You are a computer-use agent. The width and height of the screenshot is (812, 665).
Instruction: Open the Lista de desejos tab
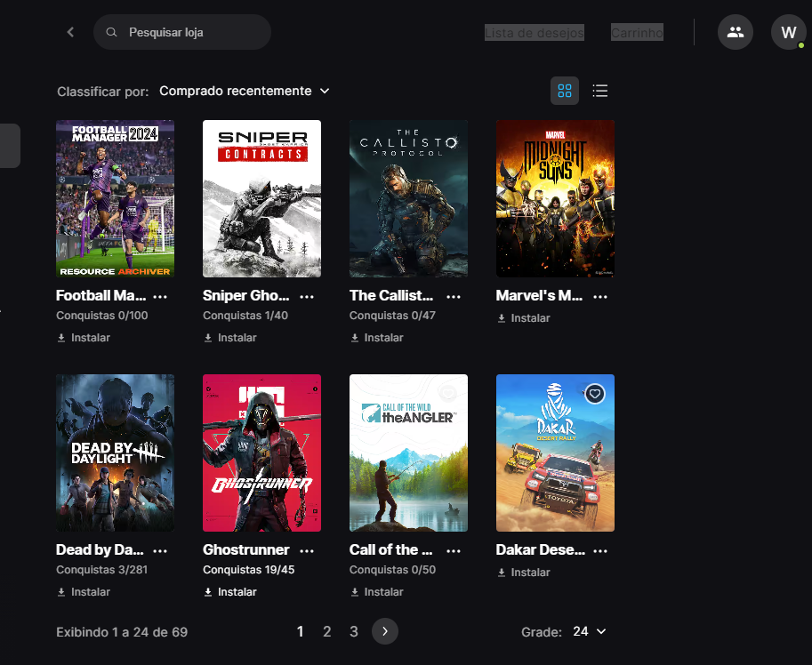pyautogui.click(x=534, y=33)
